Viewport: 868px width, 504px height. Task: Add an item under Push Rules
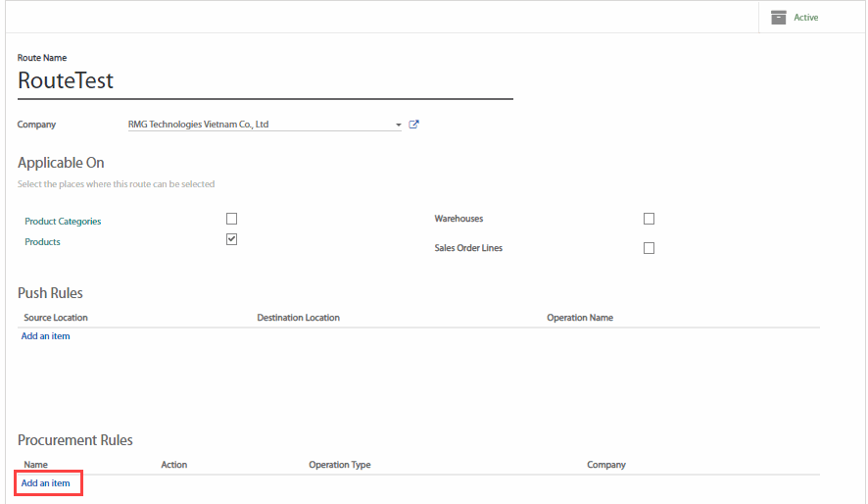pyautogui.click(x=46, y=336)
